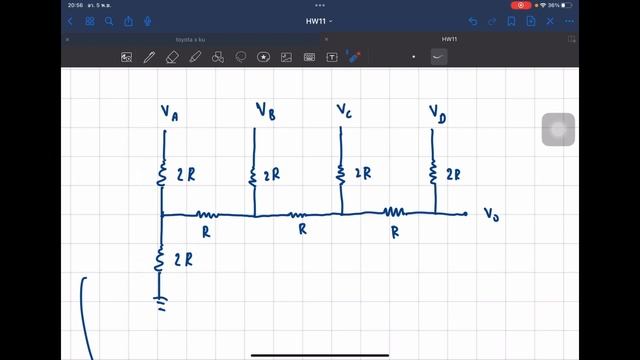
Task: Tap the share and export icon
Action: (129, 21)
